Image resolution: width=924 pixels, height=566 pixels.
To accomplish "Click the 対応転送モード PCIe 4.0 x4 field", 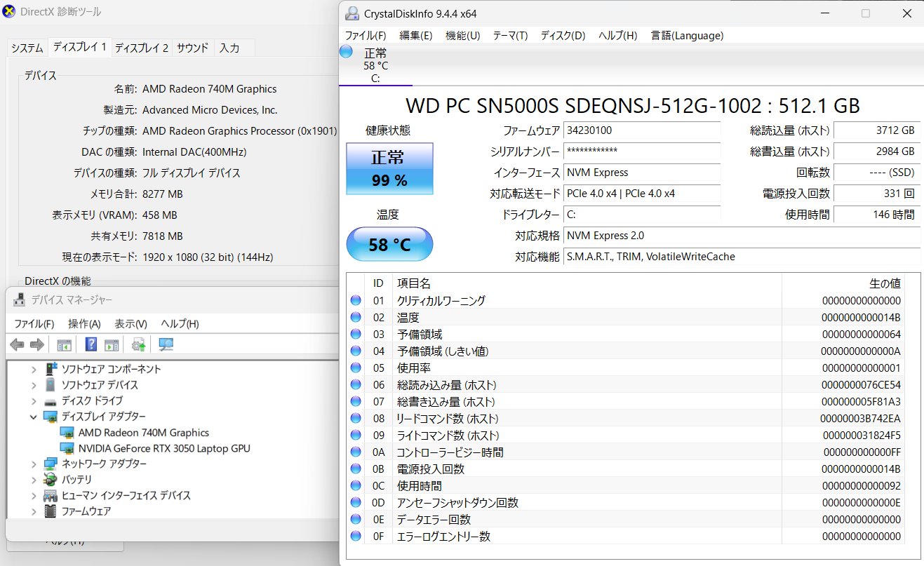I will coord(641,194).
